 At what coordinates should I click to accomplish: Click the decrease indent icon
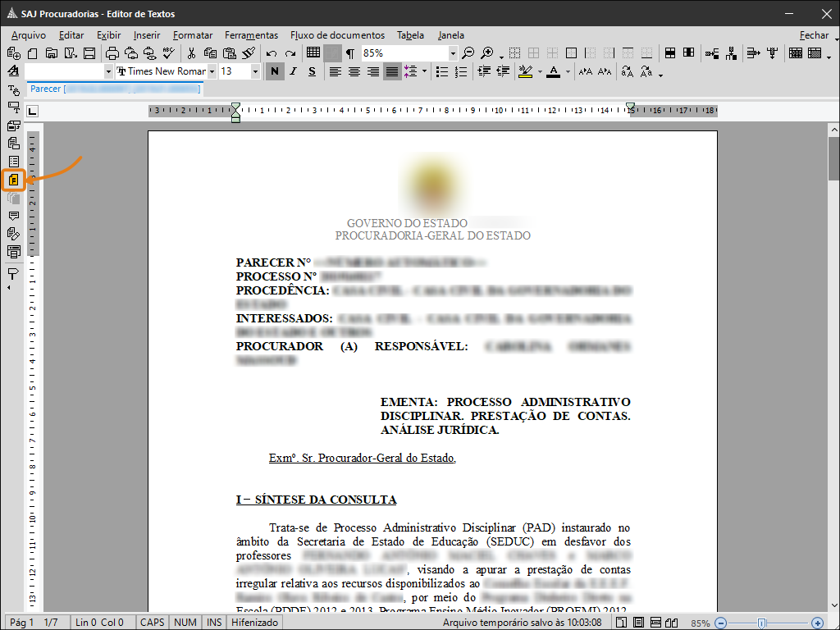point(503,71)
